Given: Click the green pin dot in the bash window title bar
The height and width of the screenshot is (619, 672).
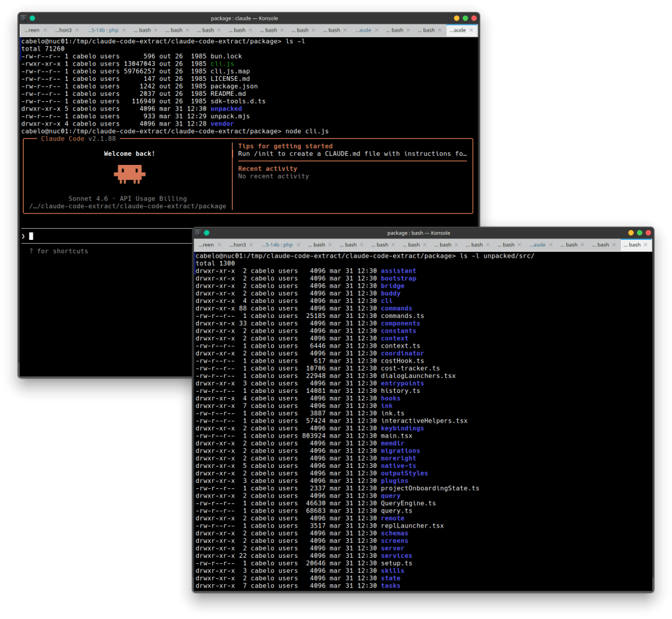Looking at the screenshot, I should [206, 233].
